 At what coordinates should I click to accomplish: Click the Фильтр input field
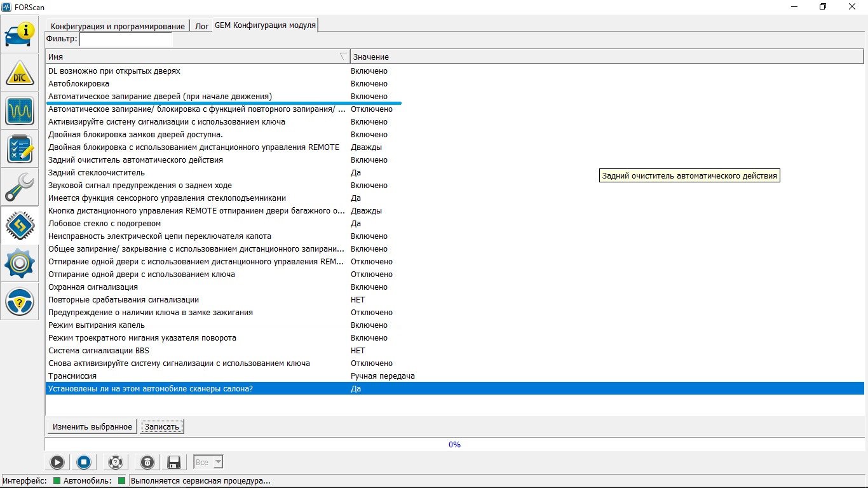(125, 39)
